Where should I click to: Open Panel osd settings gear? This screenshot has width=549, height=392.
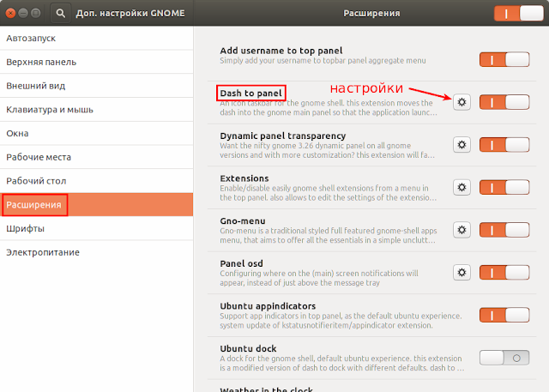tap(462, 272)
